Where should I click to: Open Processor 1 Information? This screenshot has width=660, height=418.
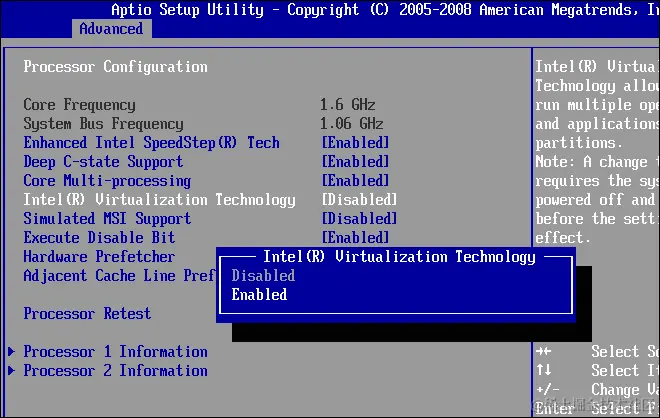(115, 351)
